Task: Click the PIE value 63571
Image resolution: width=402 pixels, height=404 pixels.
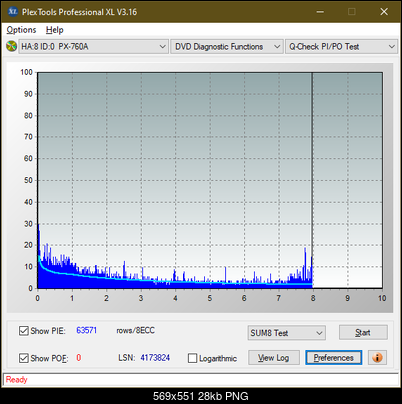Action: coord(86,330)
